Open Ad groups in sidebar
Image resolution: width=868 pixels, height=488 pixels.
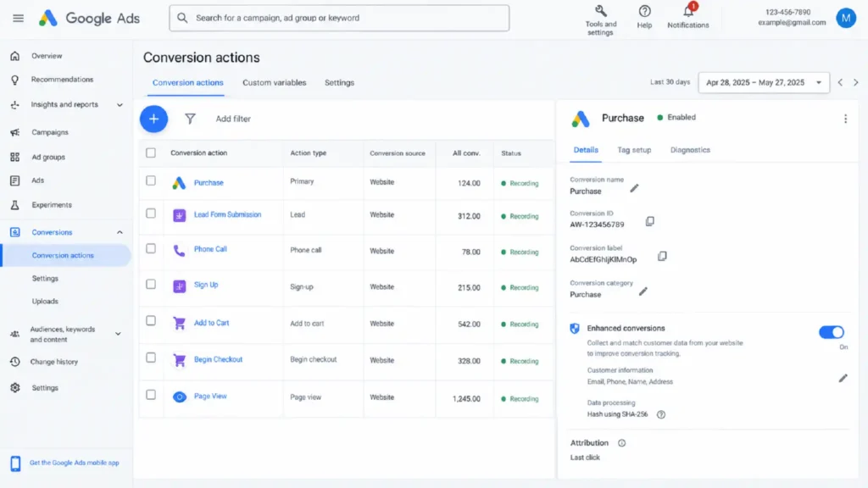pos(48,157)
